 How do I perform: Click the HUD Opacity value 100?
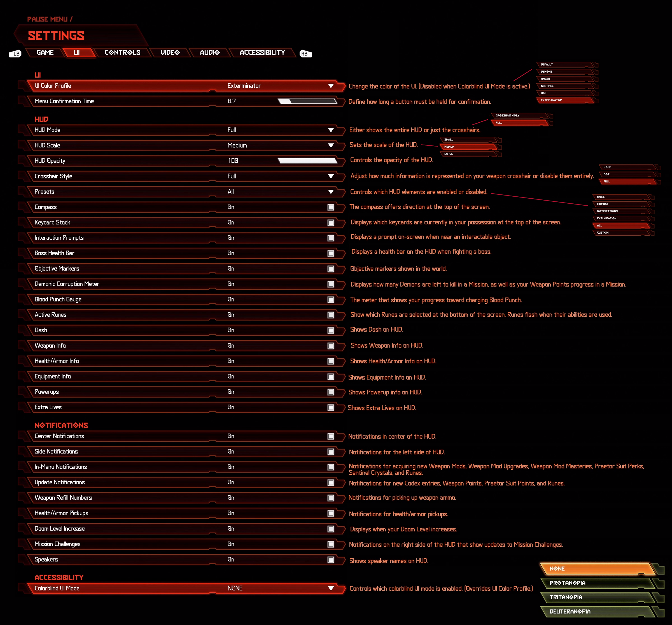tap(233, 161)
